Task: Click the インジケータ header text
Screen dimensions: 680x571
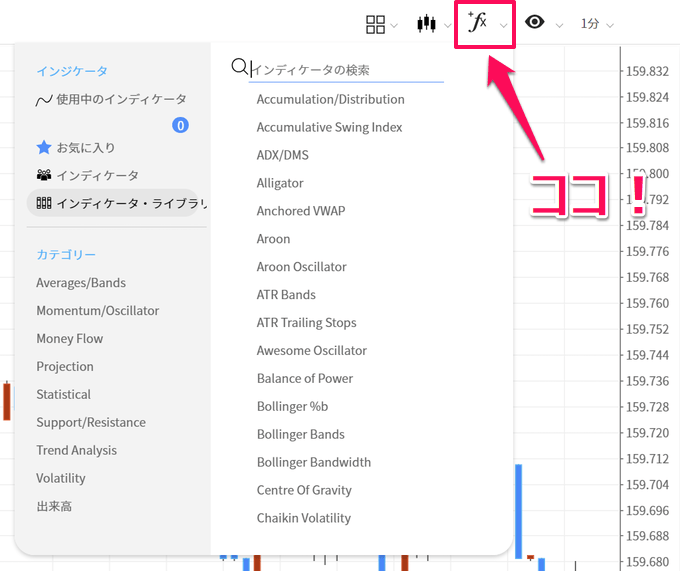Action: [x=72, y=71]
